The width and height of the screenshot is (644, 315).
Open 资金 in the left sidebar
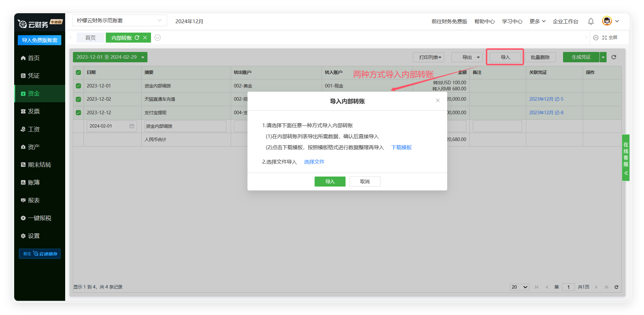34,94
